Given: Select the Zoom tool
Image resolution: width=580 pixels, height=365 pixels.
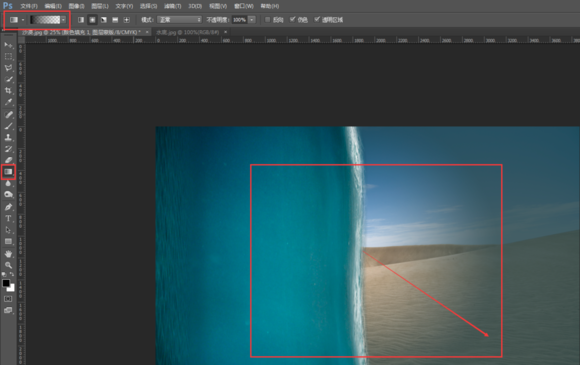Looking at the screenshot, I should pos(8,265).
